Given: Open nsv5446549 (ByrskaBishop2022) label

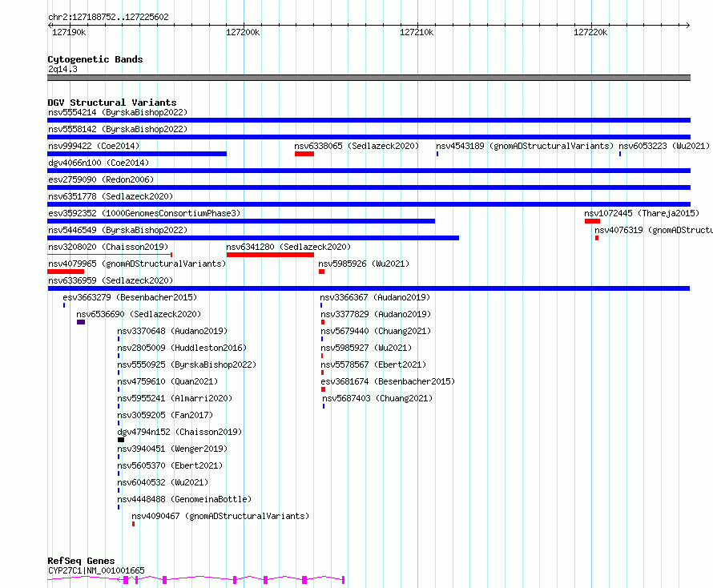Looking at the screenshot, I should coord(118,230).
